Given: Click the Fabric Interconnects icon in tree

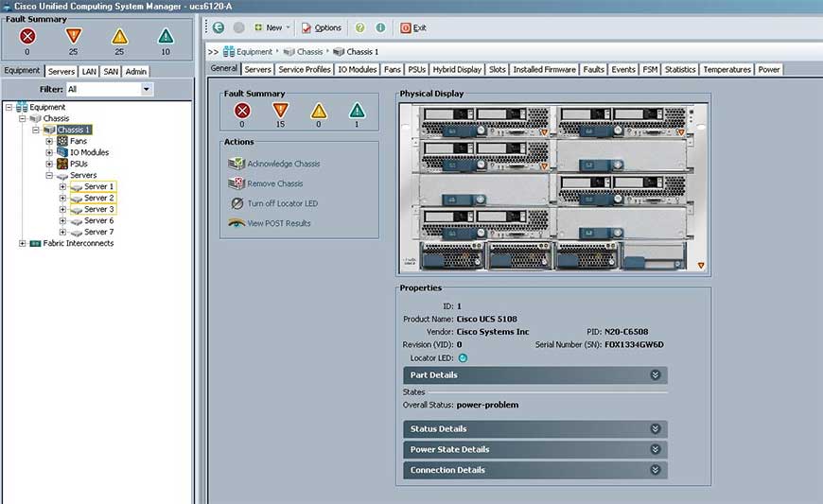Looking at the screenshot, I should [x=35, y=243].
